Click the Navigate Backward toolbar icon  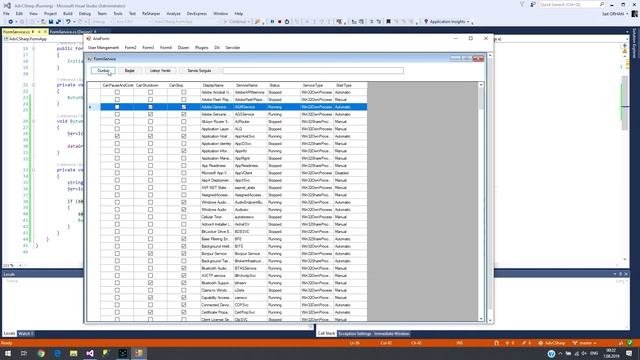[x=10, y=22]
